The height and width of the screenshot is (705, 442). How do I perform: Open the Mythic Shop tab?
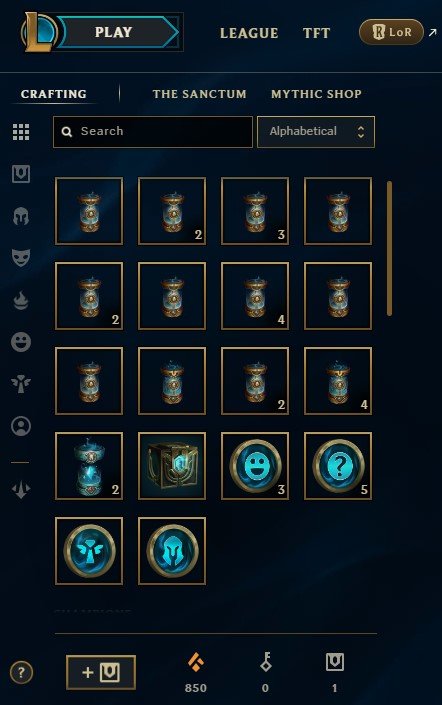(x=316, y=94)
